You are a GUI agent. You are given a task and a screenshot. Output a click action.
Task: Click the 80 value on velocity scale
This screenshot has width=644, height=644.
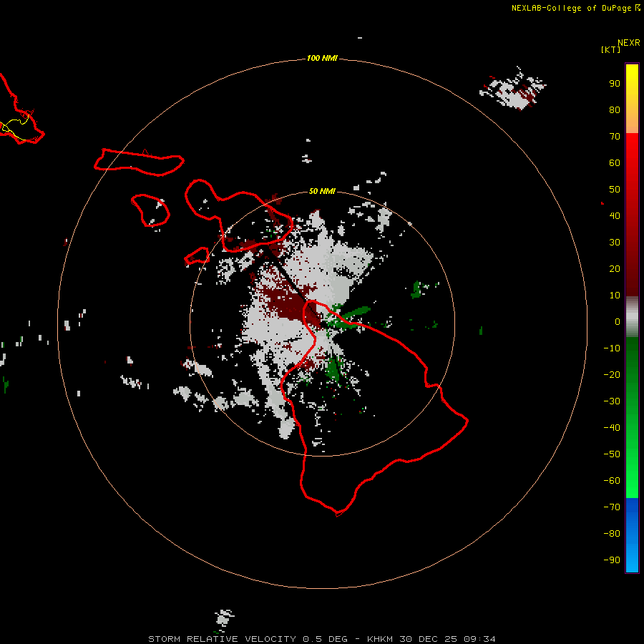tap(615, 110)
